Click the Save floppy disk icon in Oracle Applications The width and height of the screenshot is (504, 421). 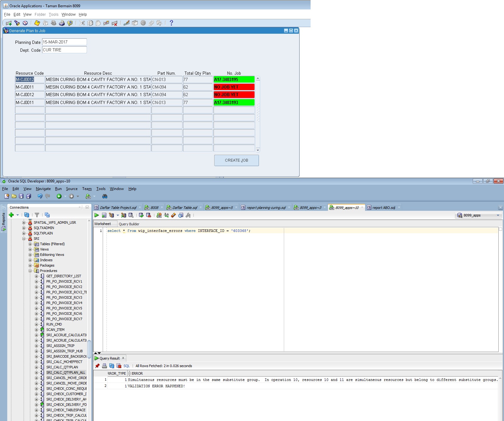[37, 23]
